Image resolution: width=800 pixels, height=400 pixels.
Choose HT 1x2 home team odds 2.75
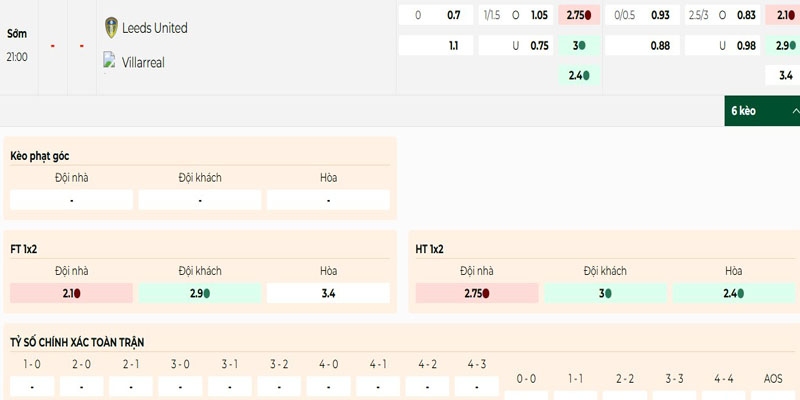(x=476, y=293)
